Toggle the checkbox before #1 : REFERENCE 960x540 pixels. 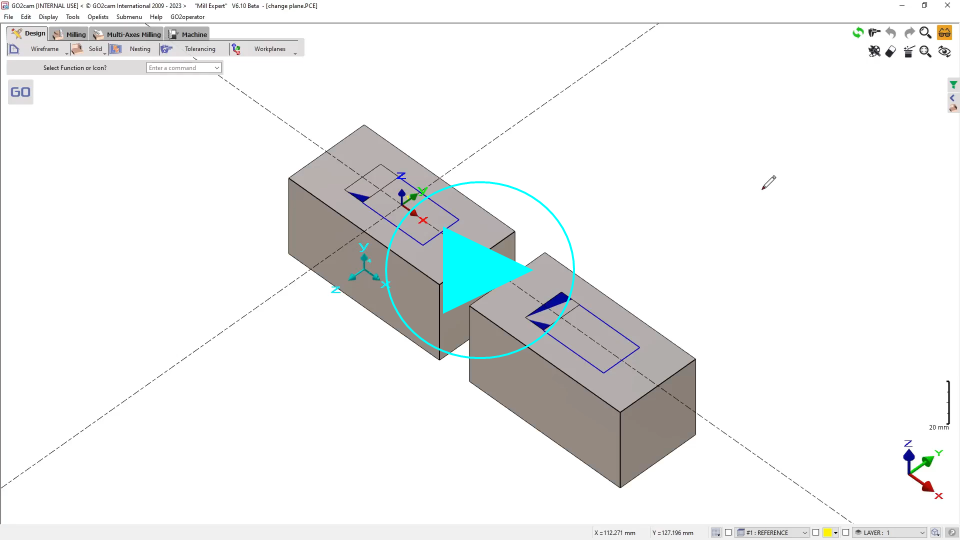tap(729, 533)
